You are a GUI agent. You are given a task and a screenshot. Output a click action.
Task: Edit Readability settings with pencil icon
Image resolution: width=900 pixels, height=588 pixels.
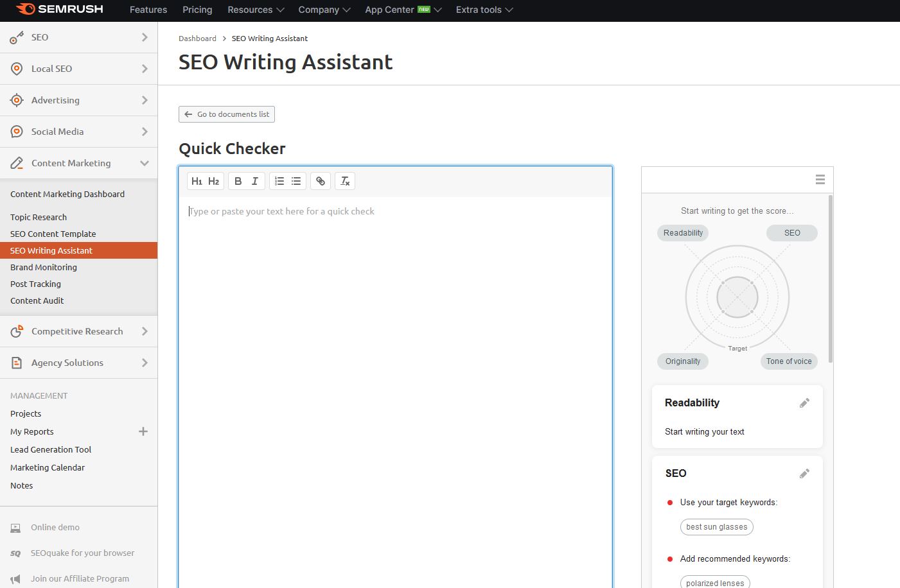pyautogui.click(x=804, y=403)
